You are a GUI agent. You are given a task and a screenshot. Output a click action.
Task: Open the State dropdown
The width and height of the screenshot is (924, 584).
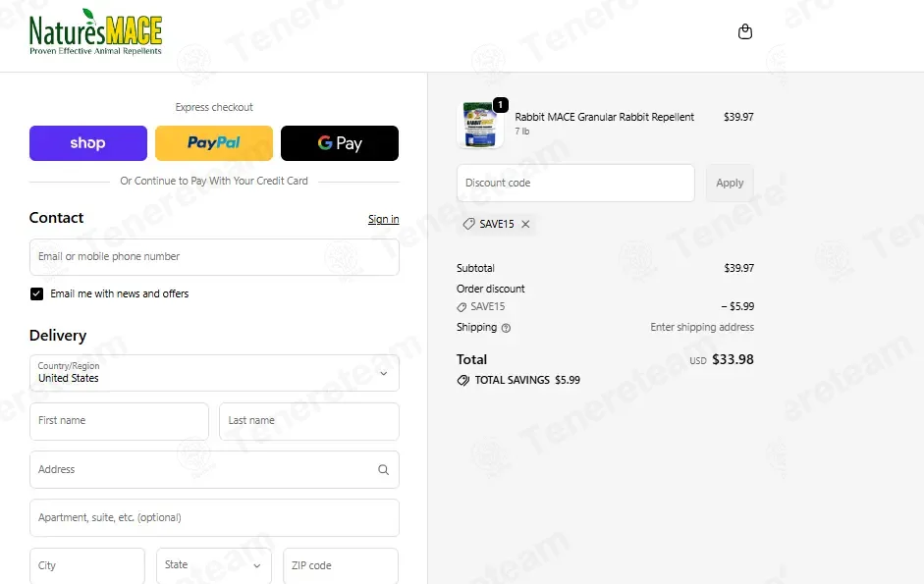tap(214, 565)
